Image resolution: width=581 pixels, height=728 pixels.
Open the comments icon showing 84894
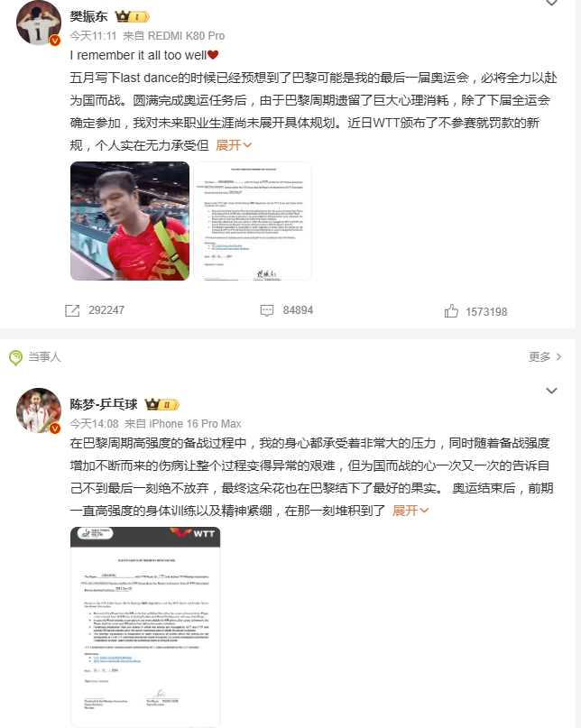pyautogui.click(x=266, y=310)
